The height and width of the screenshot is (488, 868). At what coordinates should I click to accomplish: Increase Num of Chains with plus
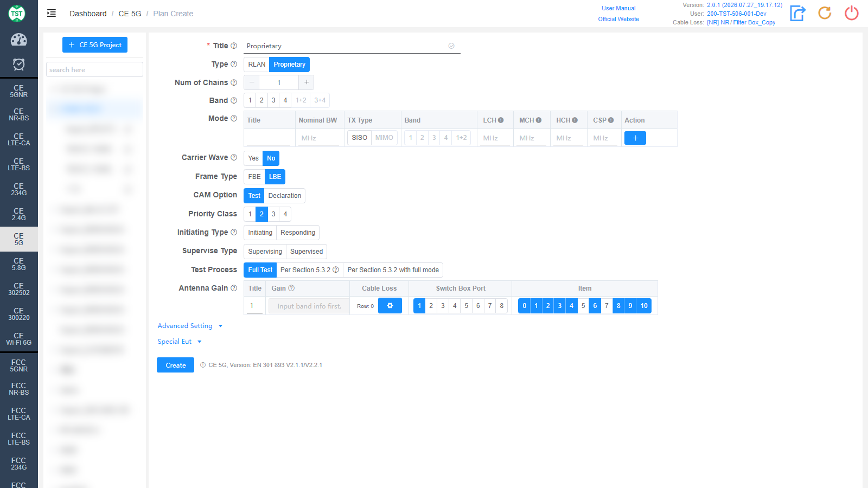click(x=307, y=82)
